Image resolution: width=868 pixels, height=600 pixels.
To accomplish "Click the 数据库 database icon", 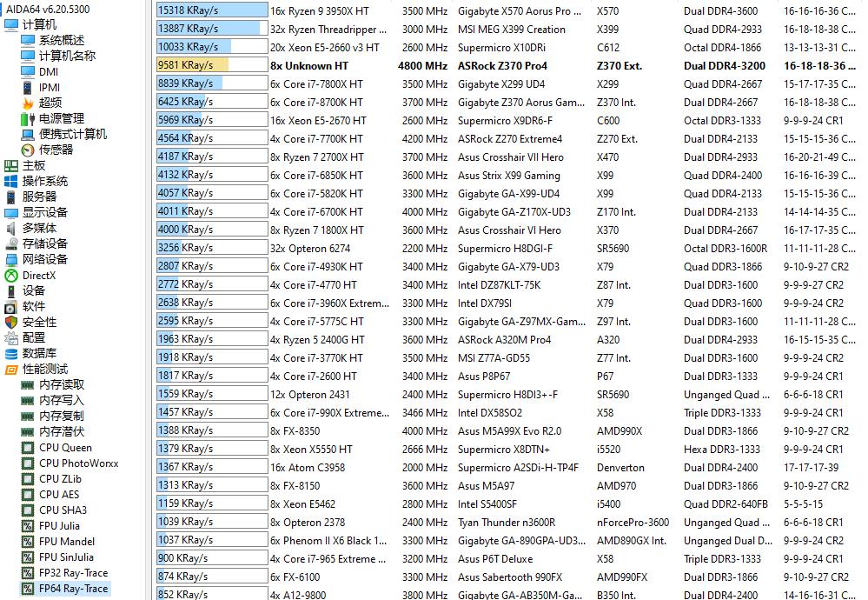I will [11, 353].
